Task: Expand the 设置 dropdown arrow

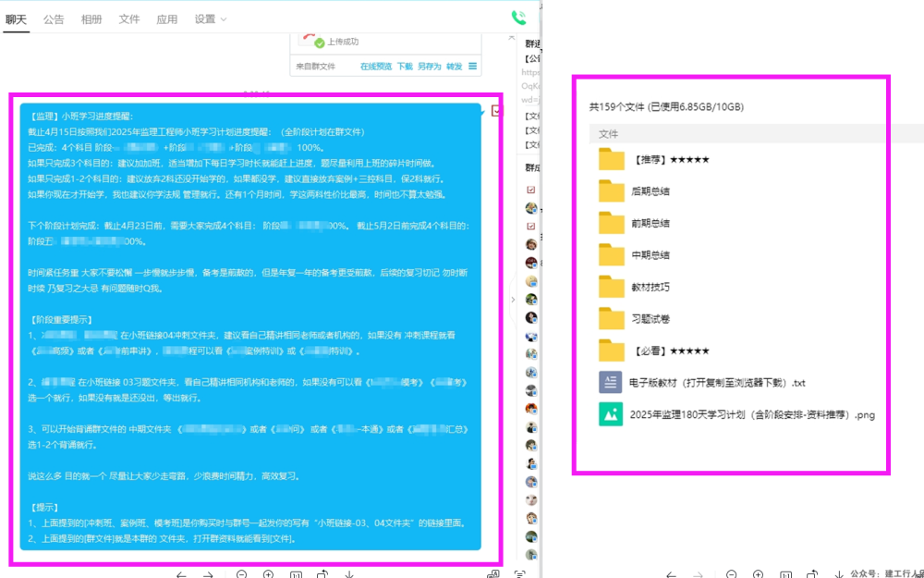Action: pyautogui.click(x=224, y=20)
